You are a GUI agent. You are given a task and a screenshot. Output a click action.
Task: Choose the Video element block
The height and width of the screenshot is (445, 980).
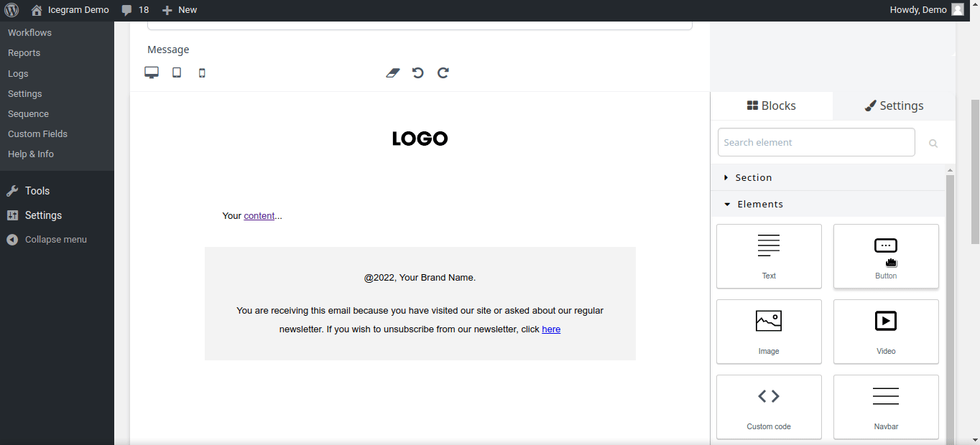pos(886,332)
